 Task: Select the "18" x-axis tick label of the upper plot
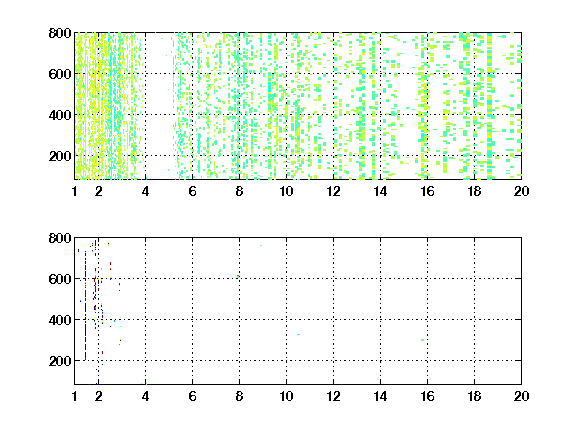(475, 191)
